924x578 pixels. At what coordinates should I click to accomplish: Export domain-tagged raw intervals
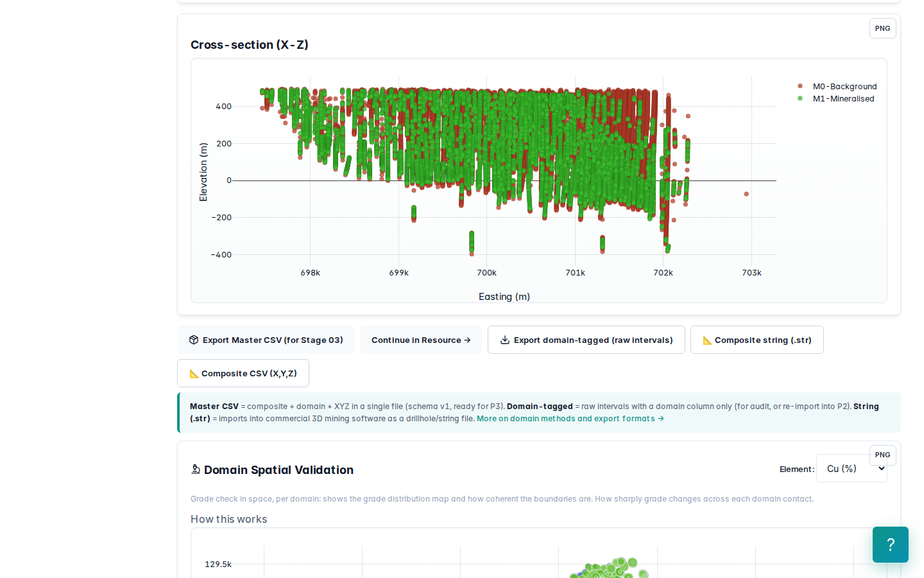tap(586, 340)
